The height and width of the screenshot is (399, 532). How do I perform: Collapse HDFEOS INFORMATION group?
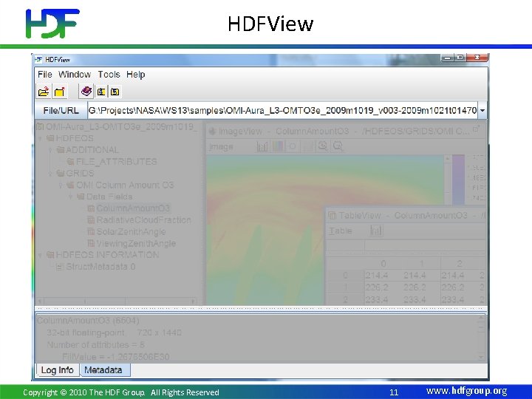coord(41,255)
